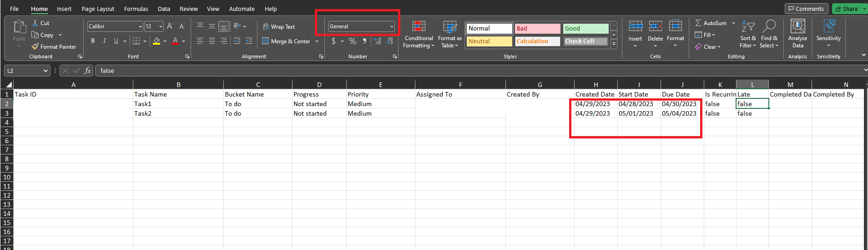Switch to the Data tab
This screenshot has height=250, width=868.
[x=164, y=9]
